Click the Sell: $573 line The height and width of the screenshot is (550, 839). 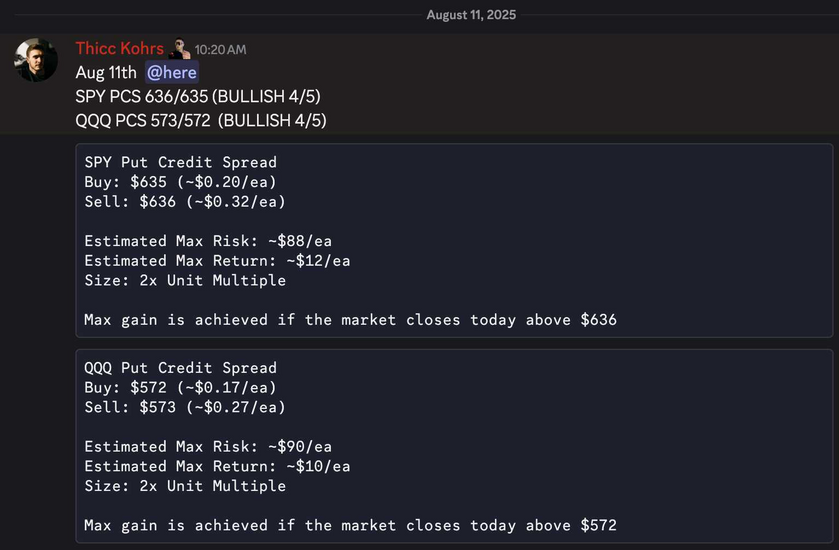pyautogui.click(x=185, y=407)
